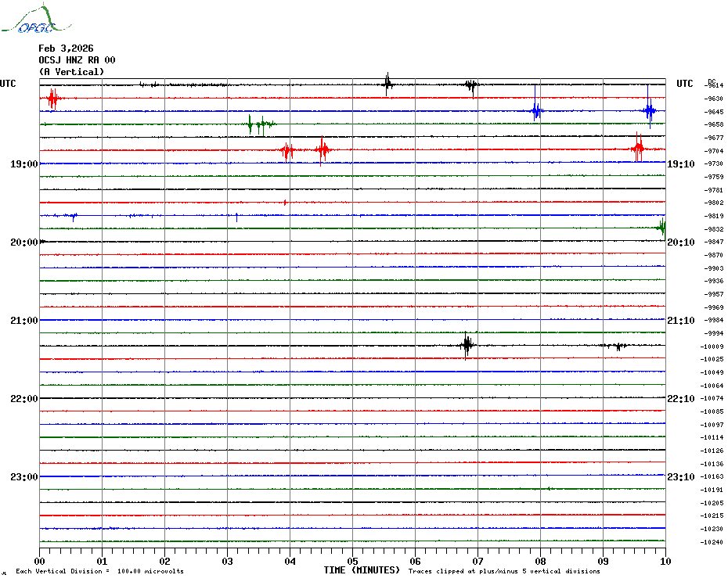Click the DC value '-9936'
Screen dimensions: 728x582
(x=714, y=282)
